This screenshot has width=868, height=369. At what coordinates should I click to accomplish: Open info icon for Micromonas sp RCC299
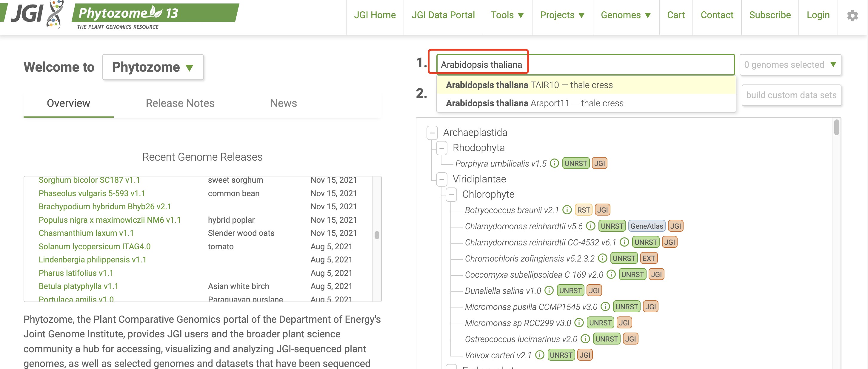(x=579, y=323)
